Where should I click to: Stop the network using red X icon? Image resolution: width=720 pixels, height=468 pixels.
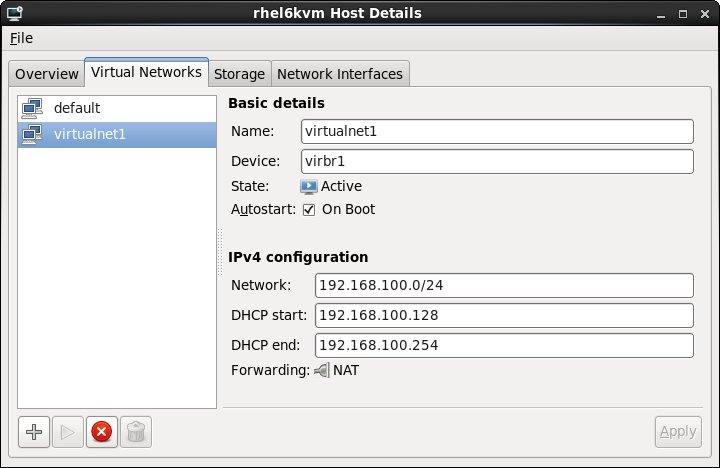tap(102, 432)
